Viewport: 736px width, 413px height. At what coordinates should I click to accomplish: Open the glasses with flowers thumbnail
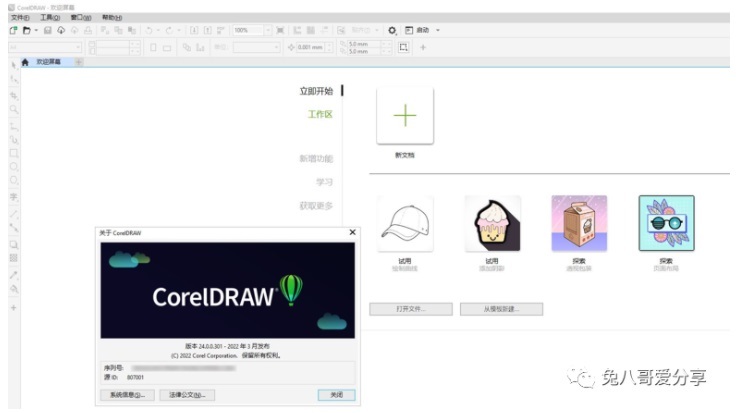[667, 223]
